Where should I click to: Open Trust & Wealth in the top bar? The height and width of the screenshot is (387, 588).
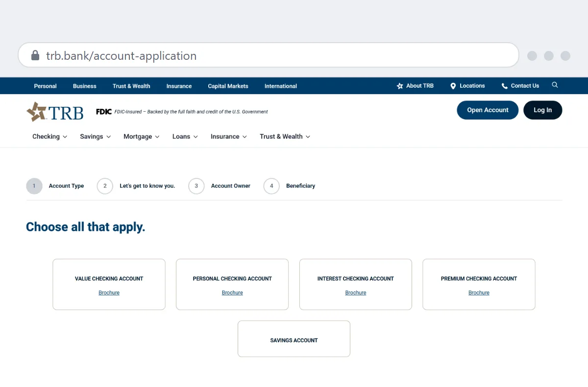pyautogui.click(x=131, y=86)
